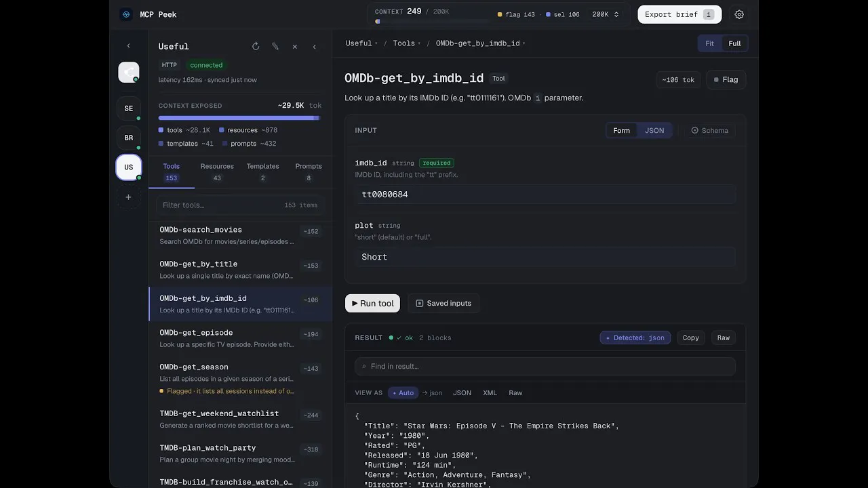Image resolution: width=868 pixels, height=488 pixels.
Task: Select TMDB-get_weekend_watchlist in tool list
Action: (x=240, y=420)
